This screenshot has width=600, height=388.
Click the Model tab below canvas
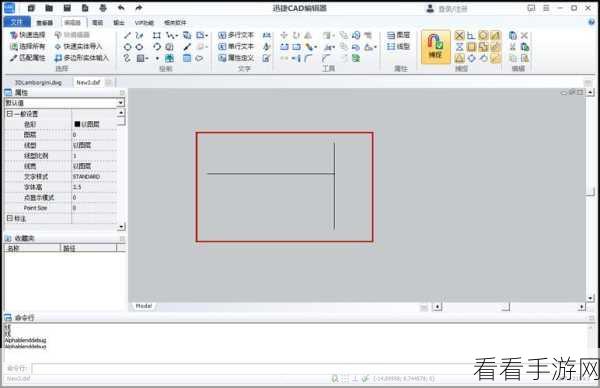coord(144,306)
